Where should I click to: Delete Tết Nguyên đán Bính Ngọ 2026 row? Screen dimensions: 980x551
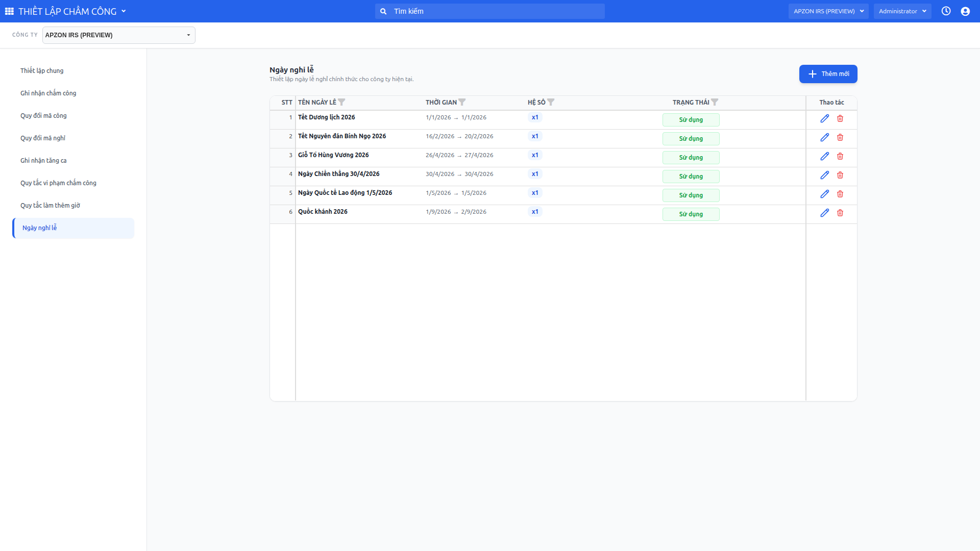(x=840, y=137)
